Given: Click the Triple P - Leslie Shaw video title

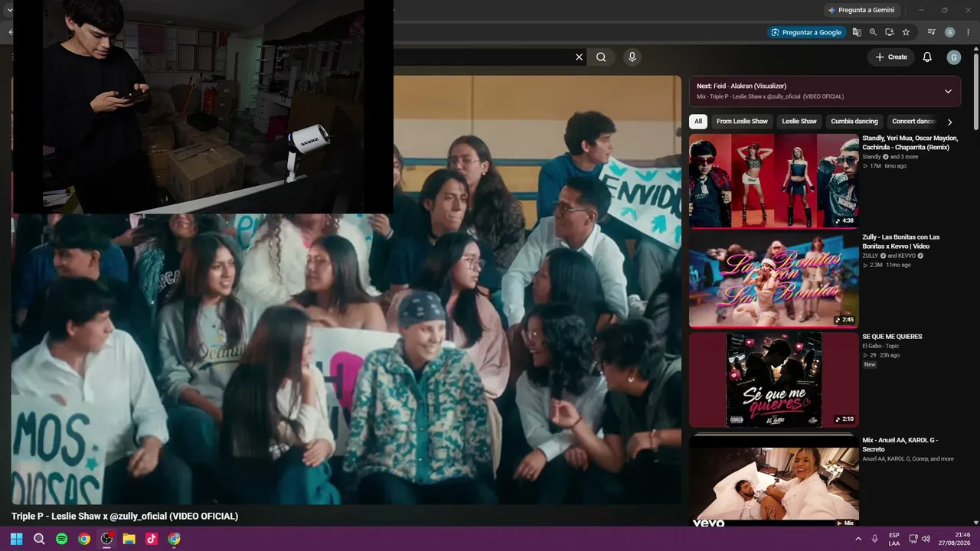Looking at the screenshot, I should coord(125,517).
